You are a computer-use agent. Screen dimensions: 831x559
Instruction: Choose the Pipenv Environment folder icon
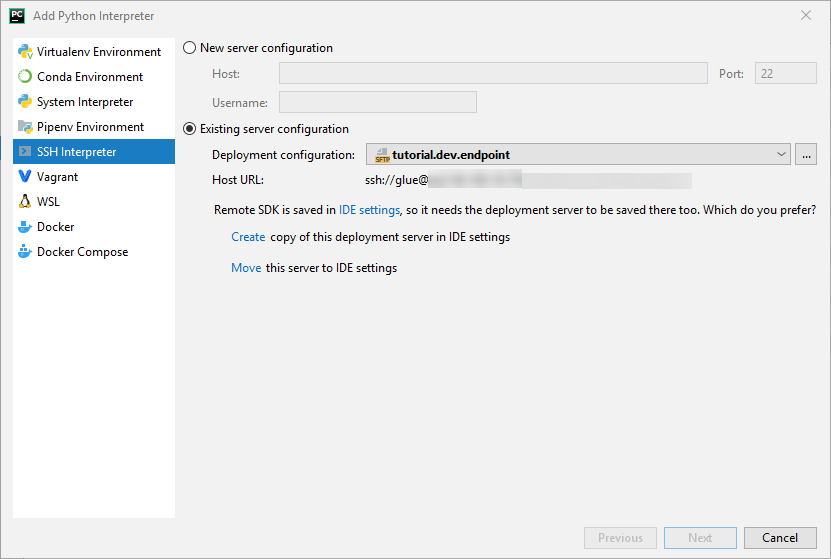point(25,127)
